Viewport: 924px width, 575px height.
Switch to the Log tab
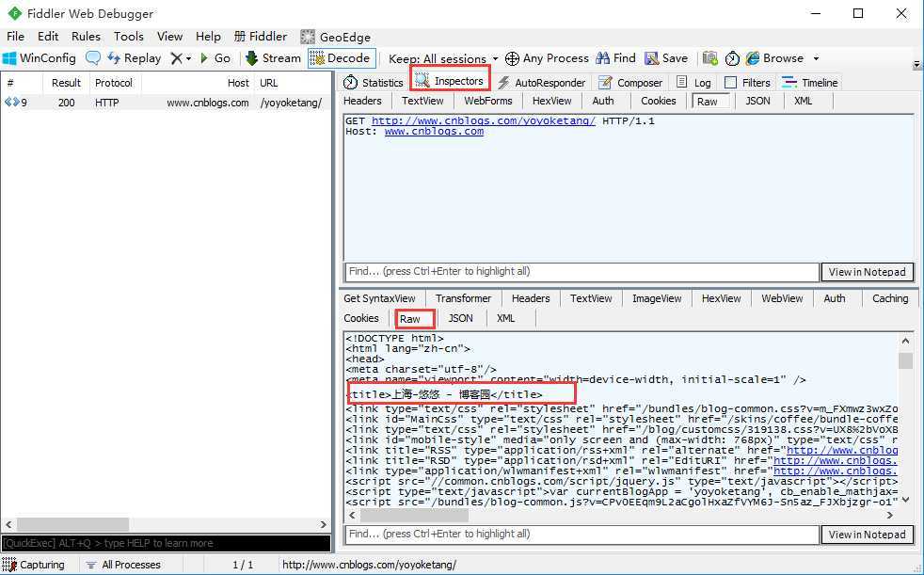tap(693, 83)
